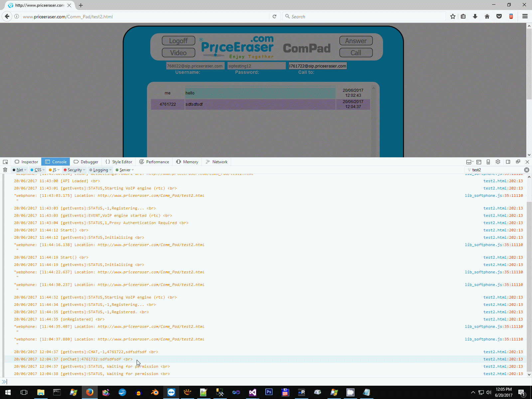
Task: Click the Call button on ComPad
Action: 356,53
